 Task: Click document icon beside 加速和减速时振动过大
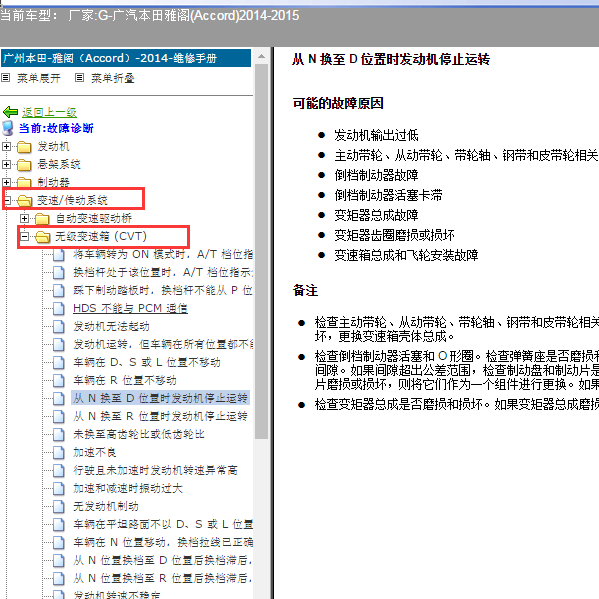click(x=58, y=488)
